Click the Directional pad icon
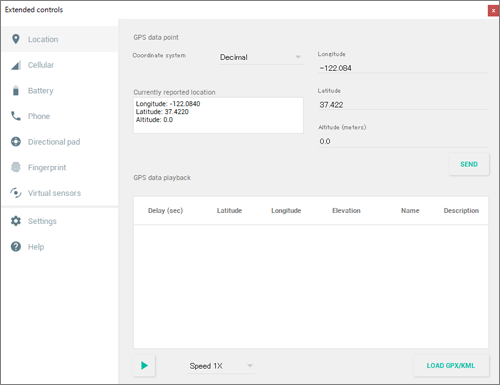Image resolution: width=500 pixels, height=385 pixels. pyautogui.click(x=16, y=142)
